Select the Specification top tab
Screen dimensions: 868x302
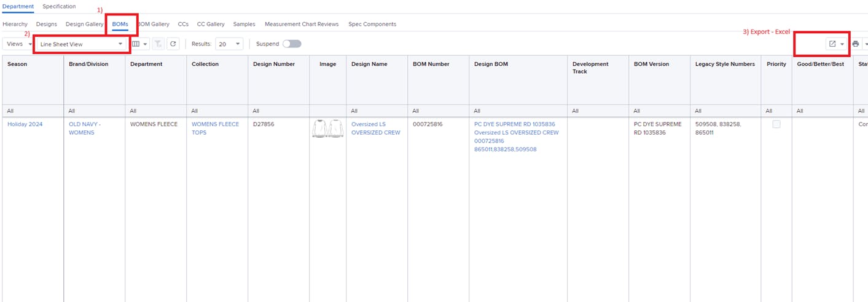[x=59, y=6]
